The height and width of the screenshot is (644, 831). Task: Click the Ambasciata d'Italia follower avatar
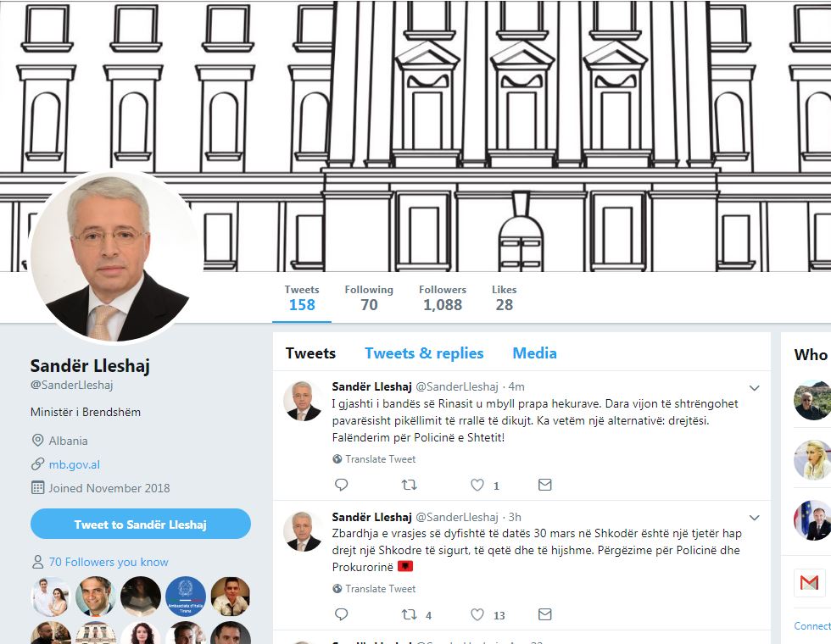[186, 597]
